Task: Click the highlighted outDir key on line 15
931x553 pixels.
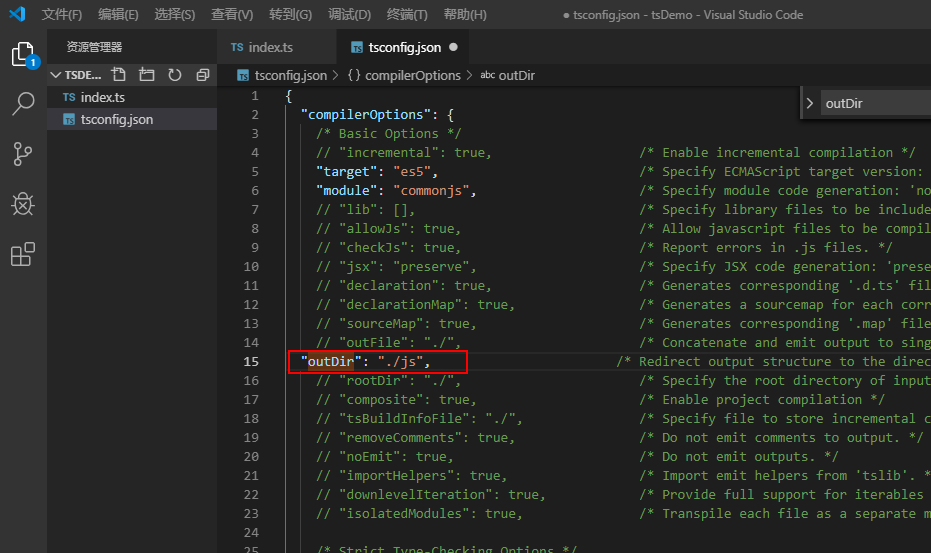Action: click(x=331, y=361)
